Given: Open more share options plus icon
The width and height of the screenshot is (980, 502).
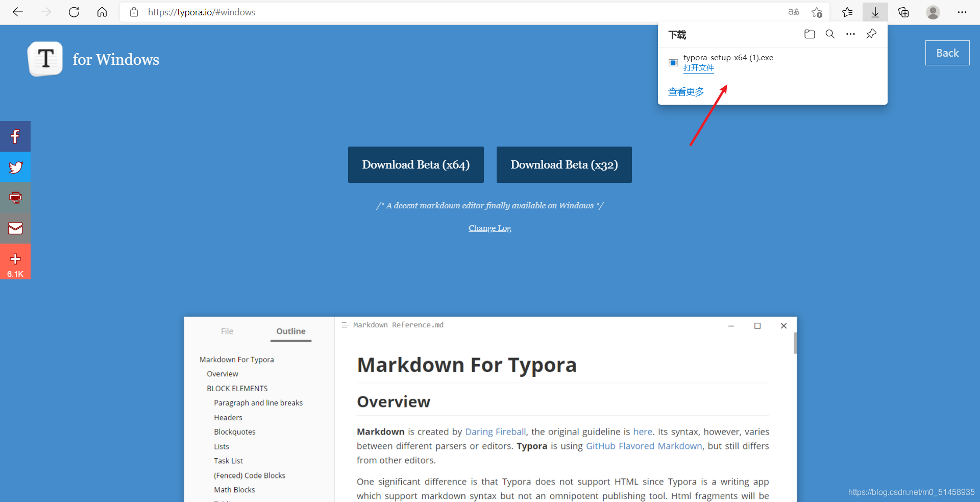Looking at the screenshot, I should (15, 258).
